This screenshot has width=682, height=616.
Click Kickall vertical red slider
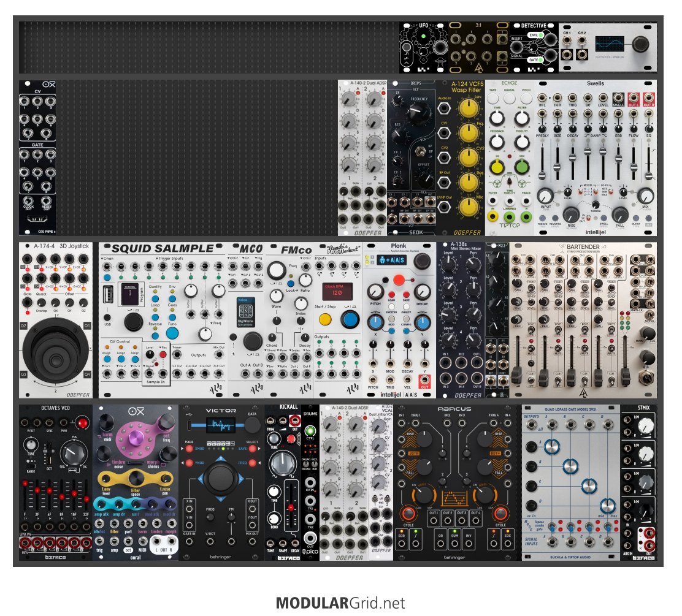[291, 507]
